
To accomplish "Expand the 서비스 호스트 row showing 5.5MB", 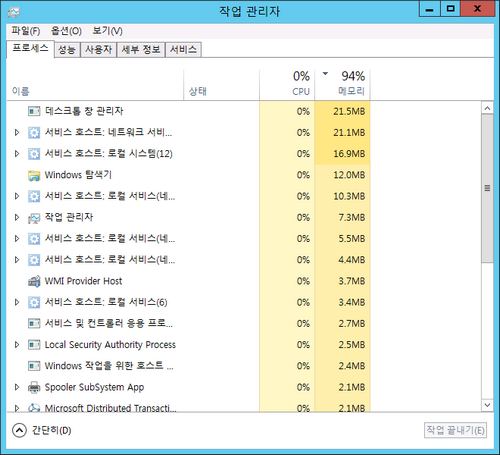I will coord(17,239).
